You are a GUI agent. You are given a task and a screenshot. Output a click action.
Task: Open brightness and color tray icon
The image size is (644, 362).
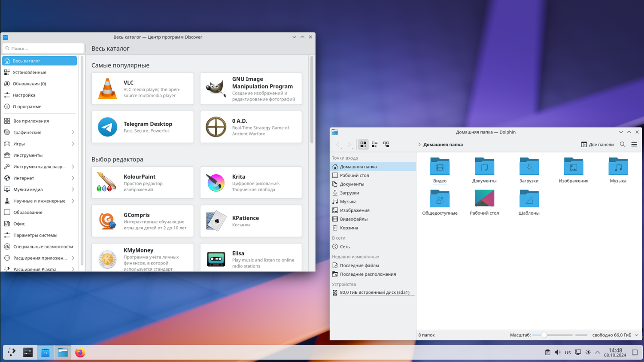[588, 353]
